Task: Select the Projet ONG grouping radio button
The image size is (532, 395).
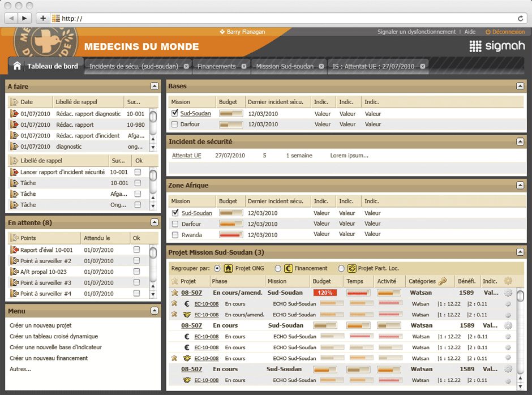Action: click(217, 268)
